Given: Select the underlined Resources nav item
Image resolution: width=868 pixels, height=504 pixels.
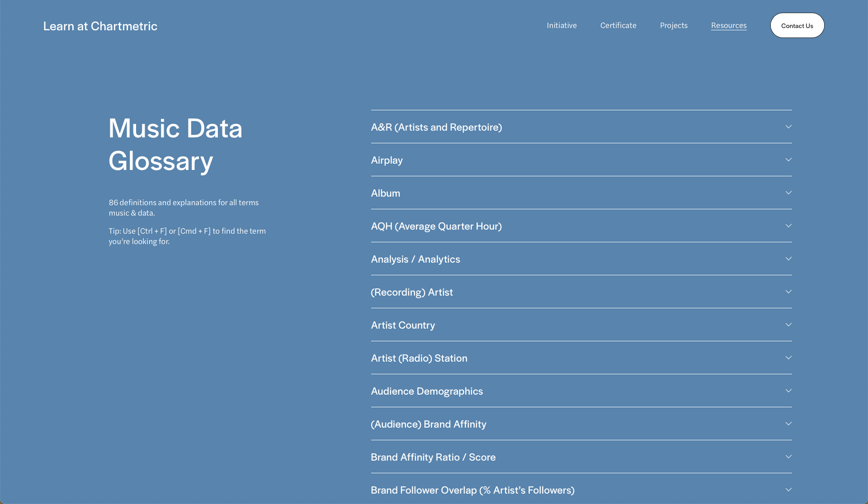Looking at the screenshot, I should point(729,26).
